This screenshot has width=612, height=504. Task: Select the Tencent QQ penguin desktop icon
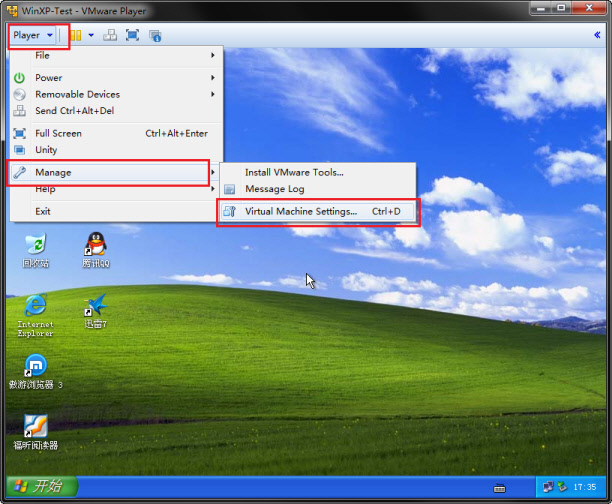point(96,250)
